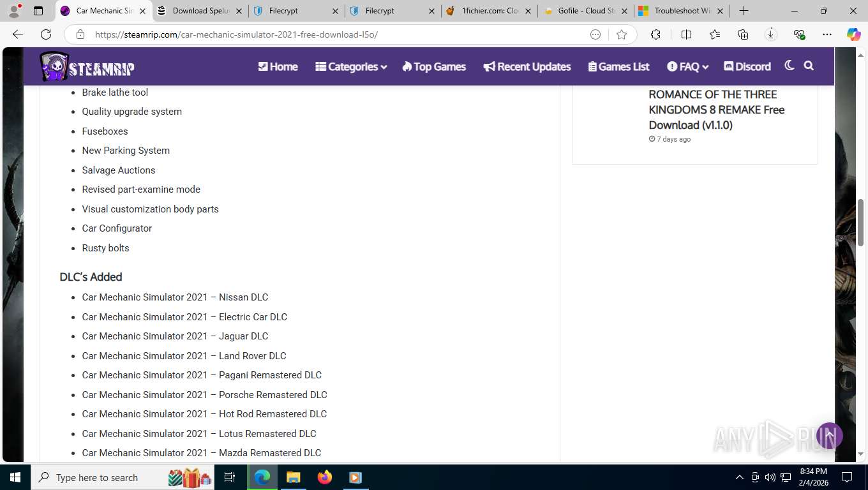The width and height of the screenshot is (868, 490).
Task: Click the 'Brake lathe tool' list item
Action: click(115, 93)
